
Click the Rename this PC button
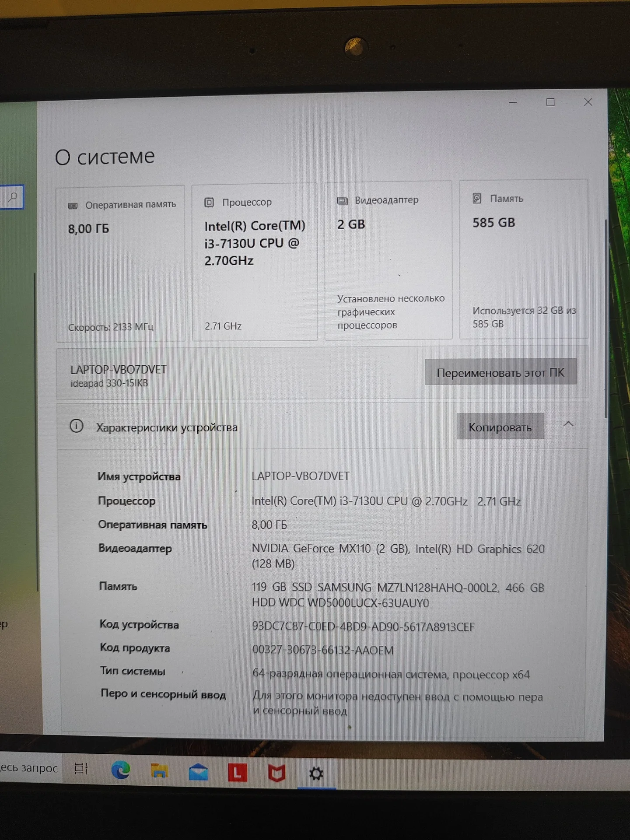coord(500,372)
